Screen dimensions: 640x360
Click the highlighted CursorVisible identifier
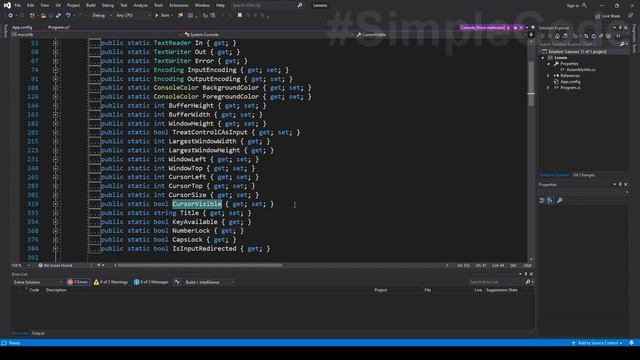click(197, 204)
